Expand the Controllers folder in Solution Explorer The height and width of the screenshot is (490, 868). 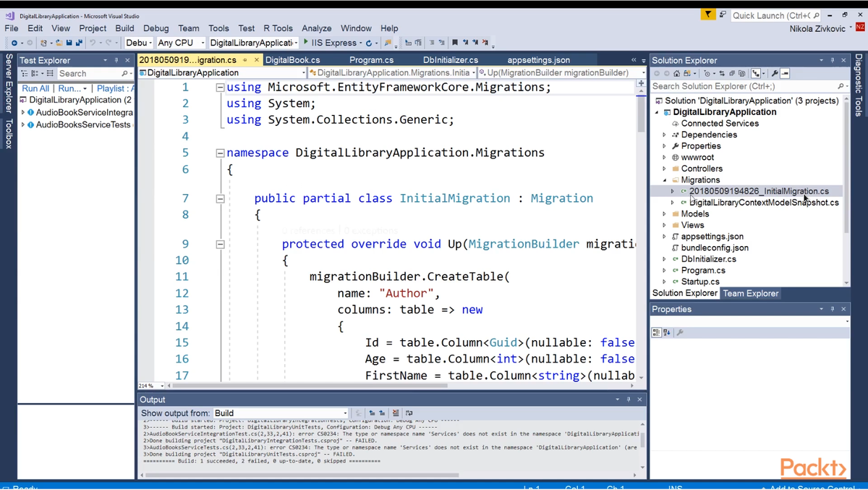click(665, 169)
